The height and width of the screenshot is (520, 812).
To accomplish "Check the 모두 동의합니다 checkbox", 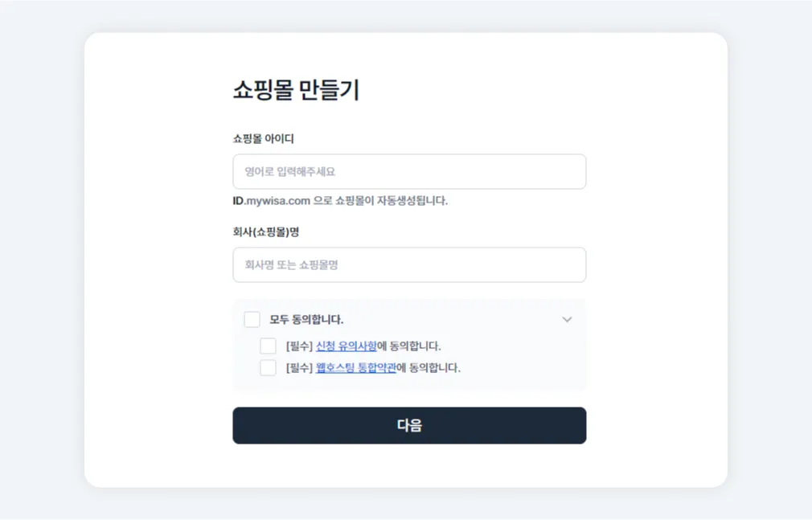I will [x=252, y=319].
